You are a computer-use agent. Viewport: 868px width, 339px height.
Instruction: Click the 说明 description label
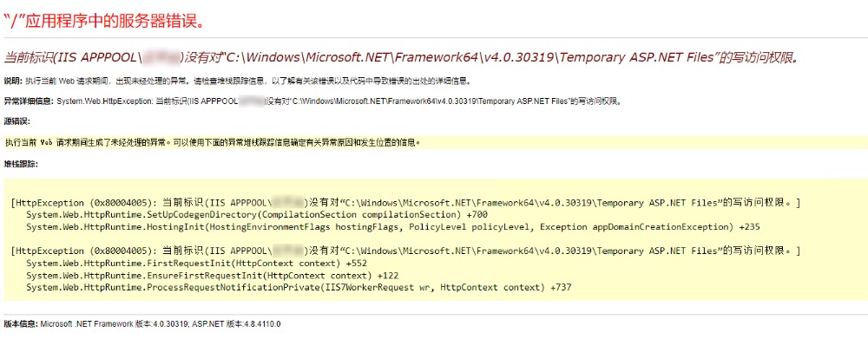(x=13, y=81)
